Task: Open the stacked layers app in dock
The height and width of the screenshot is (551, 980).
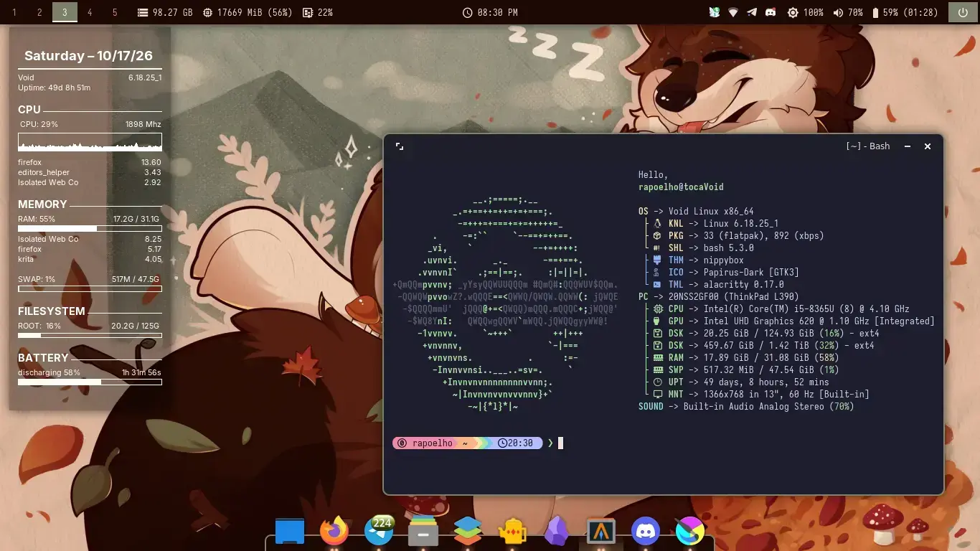Action: pyautogui.click(x=468, y=532)
